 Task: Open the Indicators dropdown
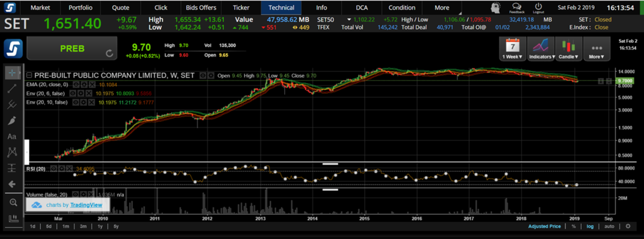click(540, 49)
